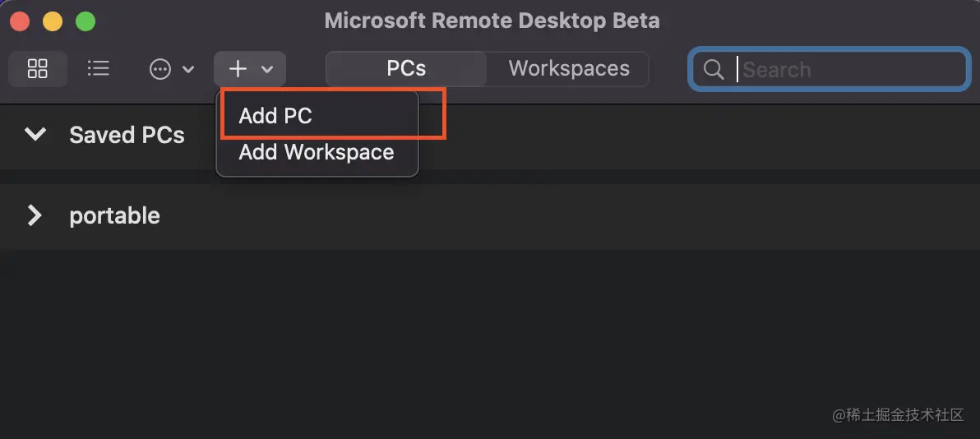Switch to grid view icon
Viewport: 980px width, 439px height.
38,69
